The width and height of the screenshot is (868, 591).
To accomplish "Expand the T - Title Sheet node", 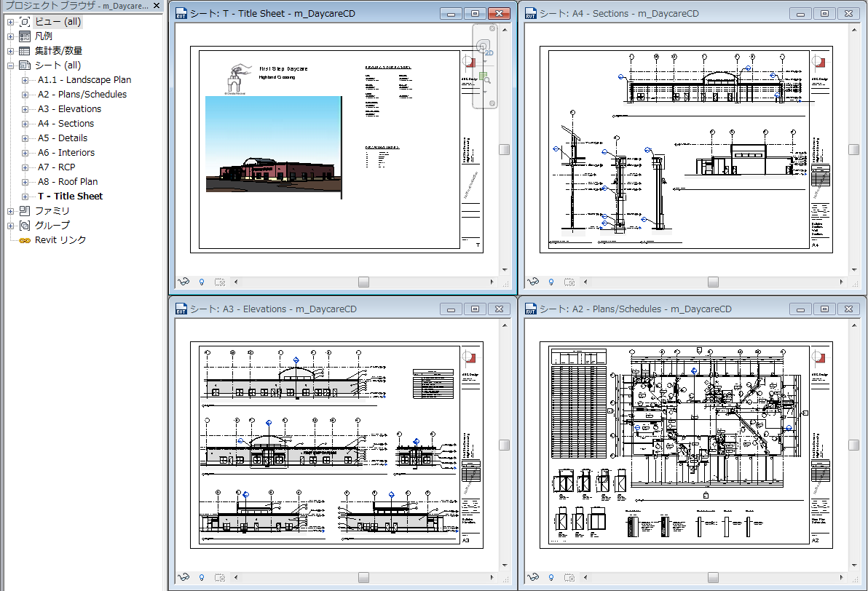I will point(25,197).
